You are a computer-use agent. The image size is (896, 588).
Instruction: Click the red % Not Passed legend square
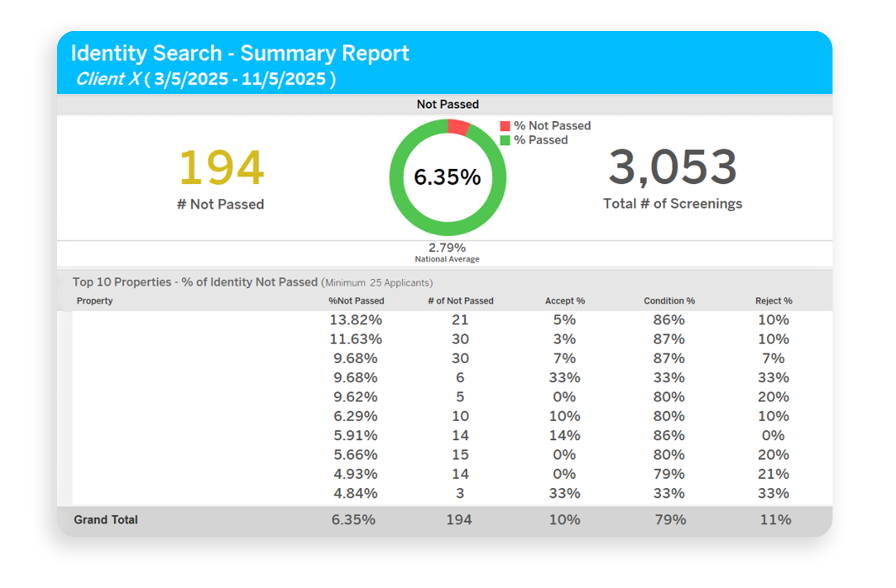504,125
